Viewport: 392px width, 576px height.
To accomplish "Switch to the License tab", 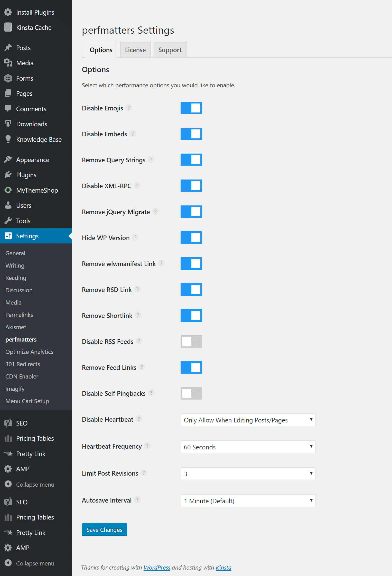I will (x=135, y=50).
